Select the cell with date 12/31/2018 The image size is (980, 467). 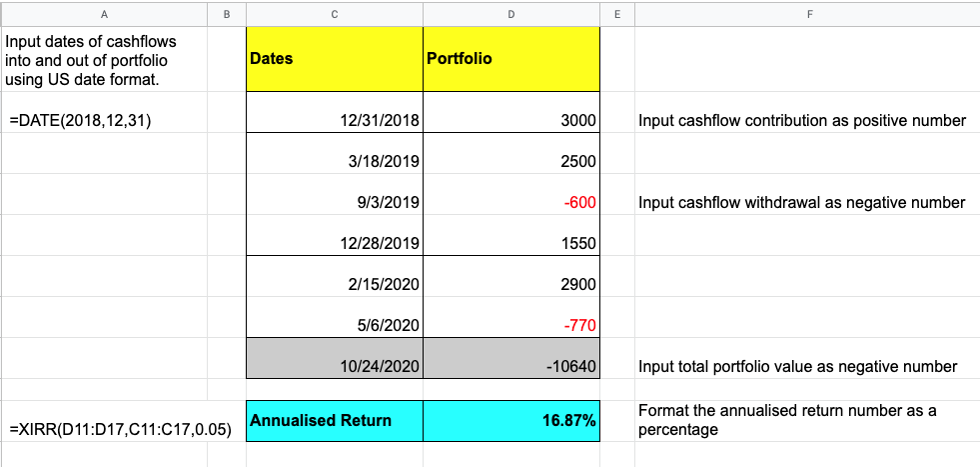pos(334,121)
